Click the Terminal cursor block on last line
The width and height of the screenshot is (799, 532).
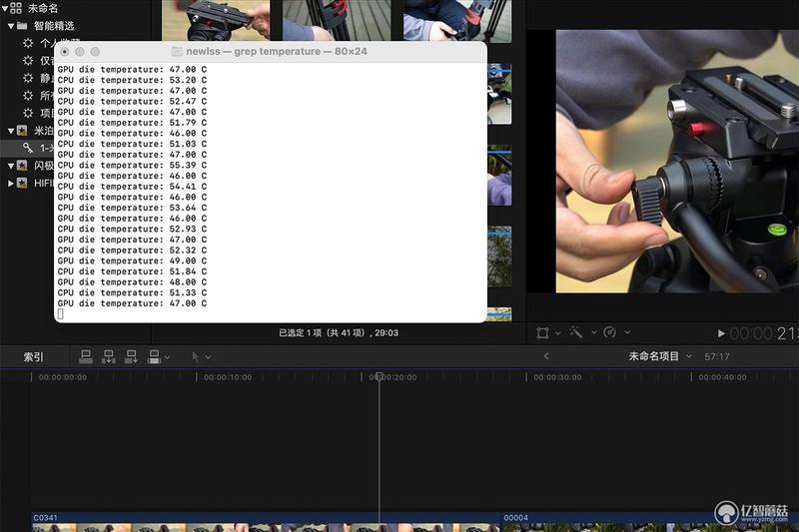coord(61,314)
